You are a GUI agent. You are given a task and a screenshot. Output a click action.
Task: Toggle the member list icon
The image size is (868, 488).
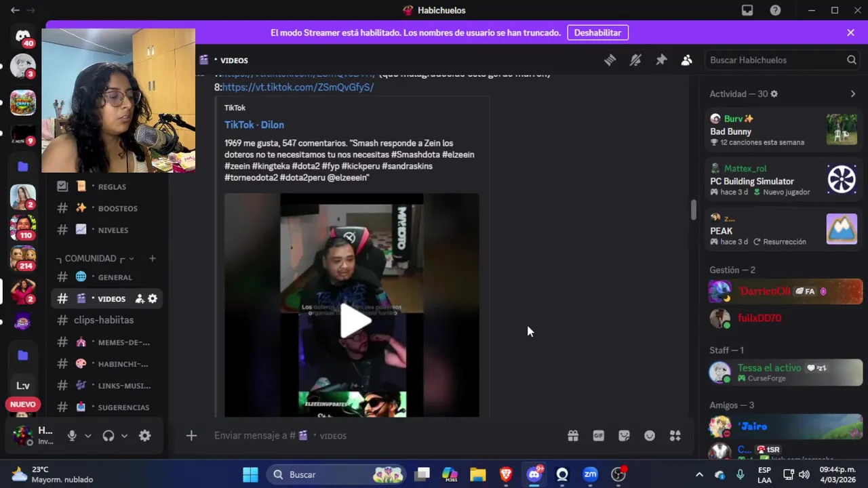[687, 60]
